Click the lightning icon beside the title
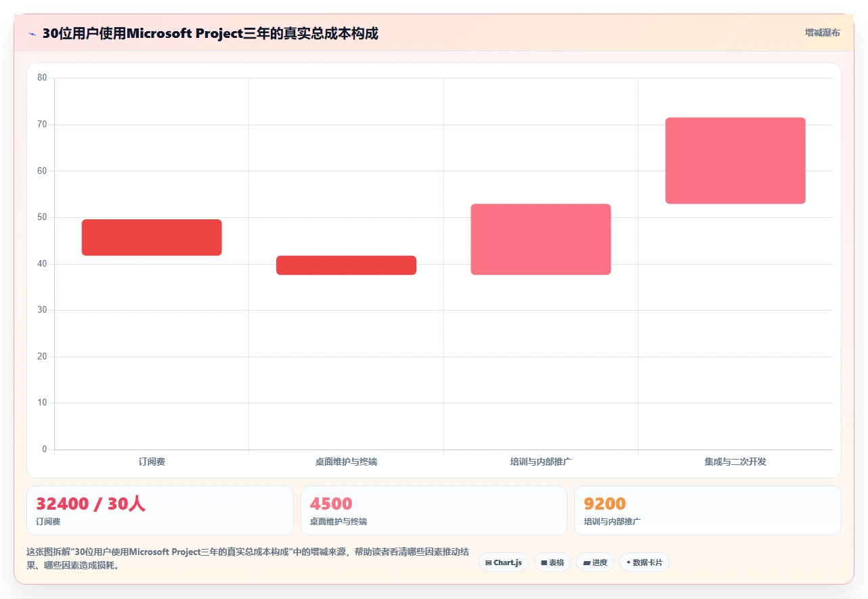This screenshot has height=599, width=868. click(32, 33)
